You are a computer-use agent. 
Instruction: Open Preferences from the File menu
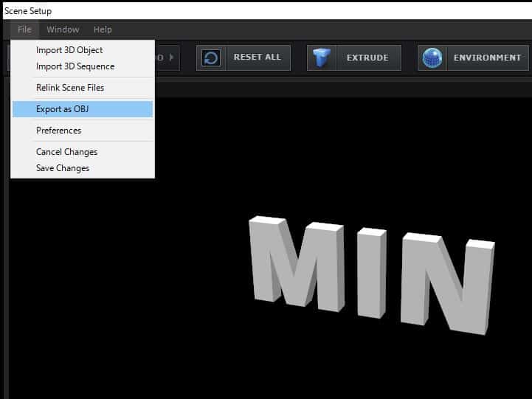[58, 131]
